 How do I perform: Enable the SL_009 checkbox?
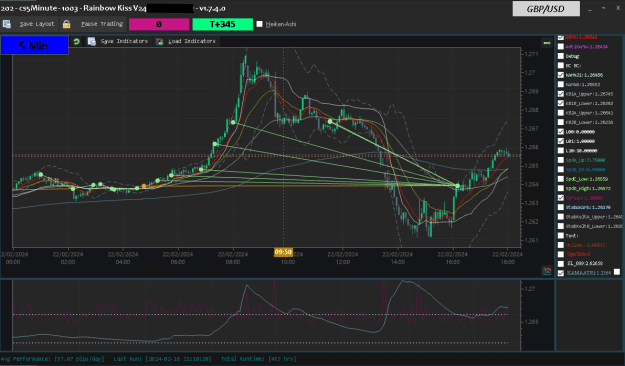(561, 264)
